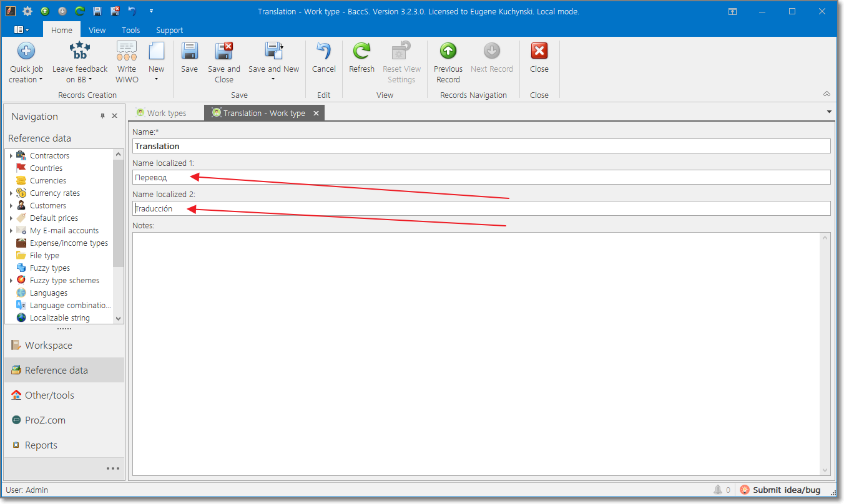Collapse the ribbon with chevron
The height and width of the screenshot is (504, 844).
click(827, 94)
